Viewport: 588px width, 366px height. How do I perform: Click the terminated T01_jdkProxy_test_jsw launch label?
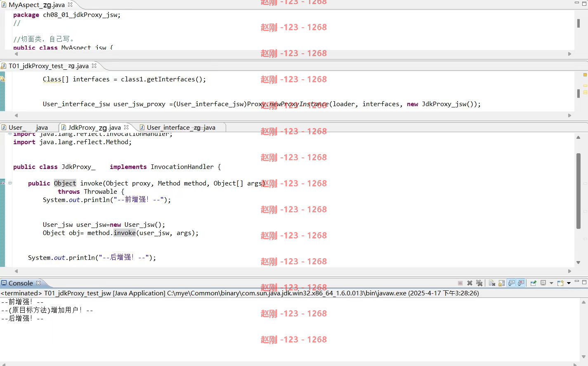(240, 293)
